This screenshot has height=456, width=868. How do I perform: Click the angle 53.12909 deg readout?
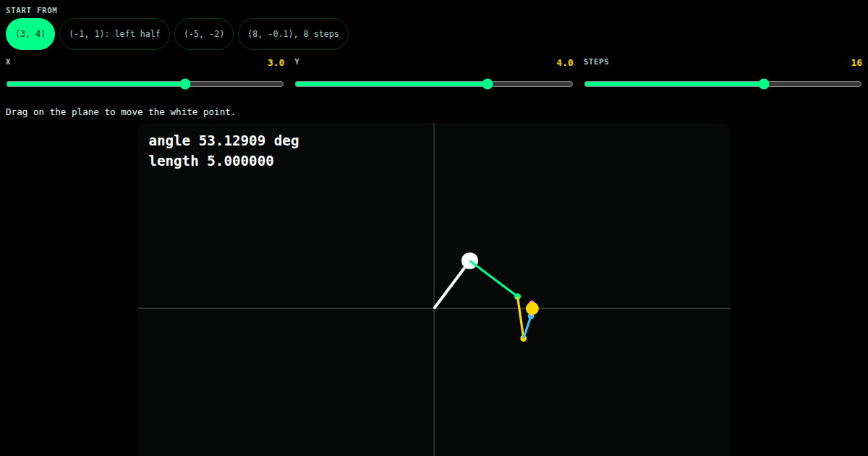(x=224, y=140)
